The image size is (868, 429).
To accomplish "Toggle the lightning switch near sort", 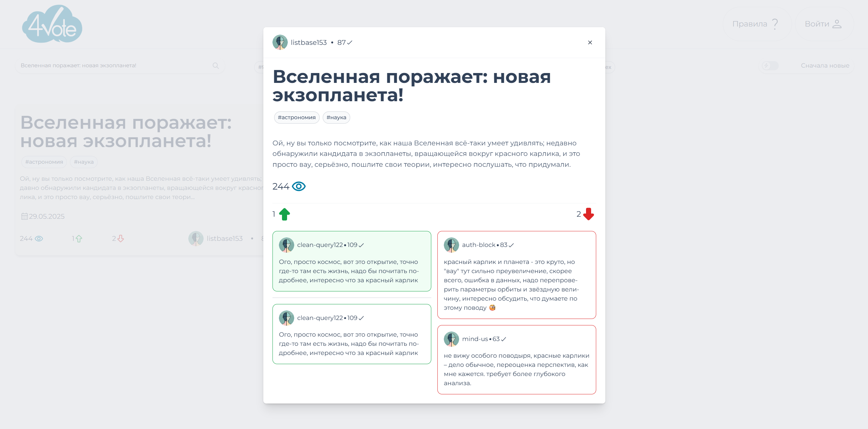I will tap(770, 66).
